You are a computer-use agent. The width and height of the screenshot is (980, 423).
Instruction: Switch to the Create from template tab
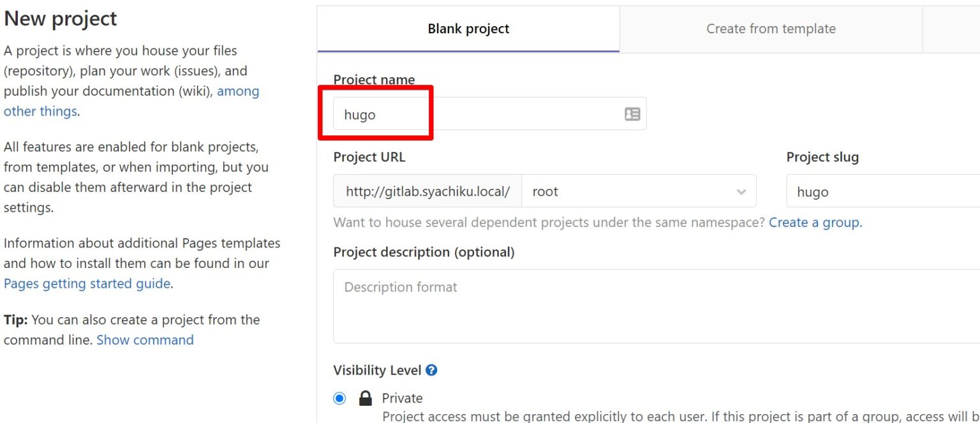pos(771,29)
